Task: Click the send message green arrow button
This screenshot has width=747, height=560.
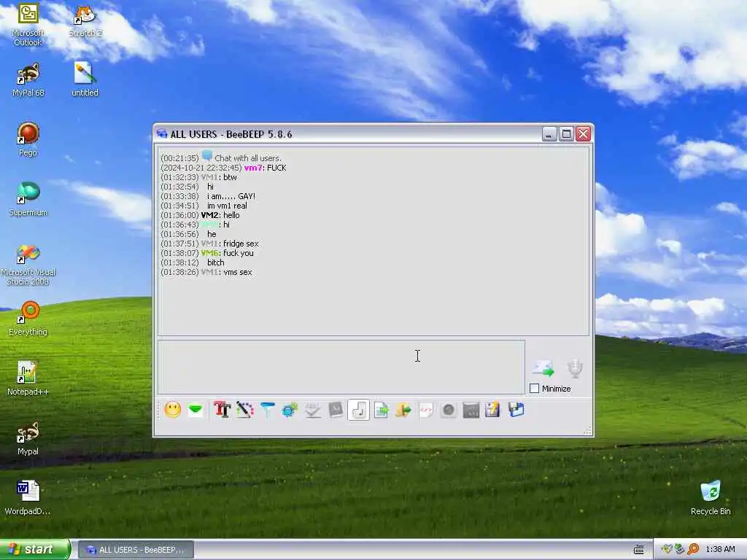Action: coord(543,368)
